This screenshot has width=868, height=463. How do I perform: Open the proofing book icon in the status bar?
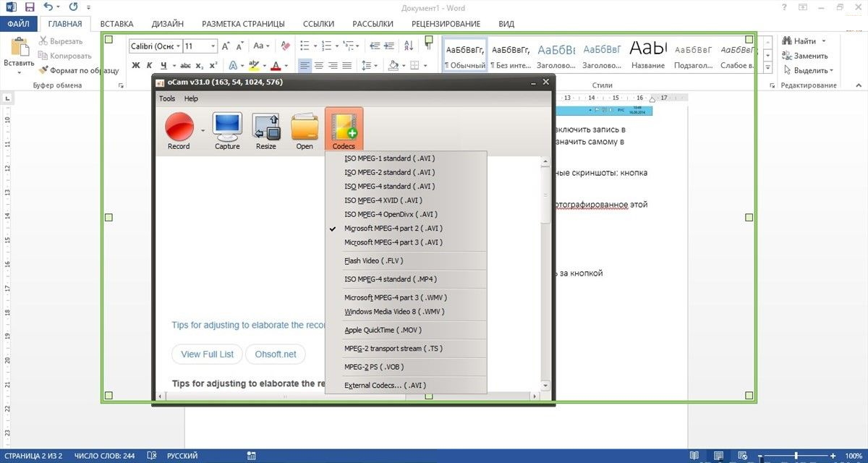(152, 456)
